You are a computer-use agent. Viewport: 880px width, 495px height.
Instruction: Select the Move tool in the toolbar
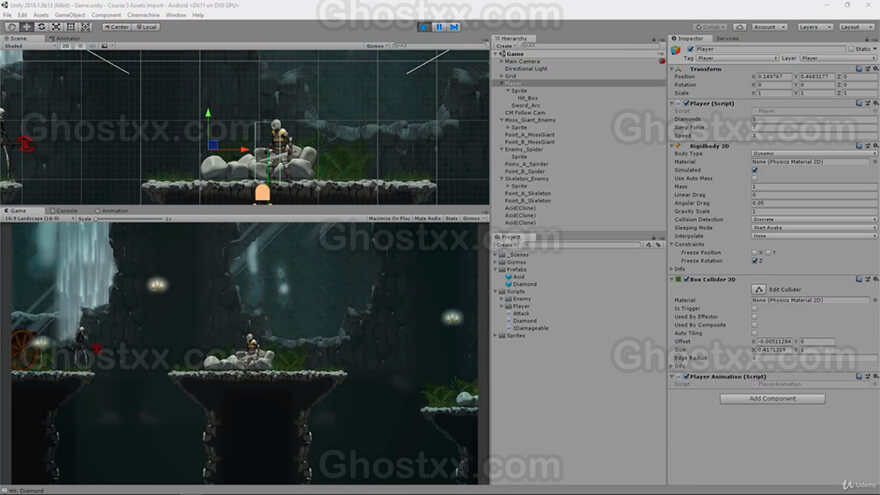point(26,26)
